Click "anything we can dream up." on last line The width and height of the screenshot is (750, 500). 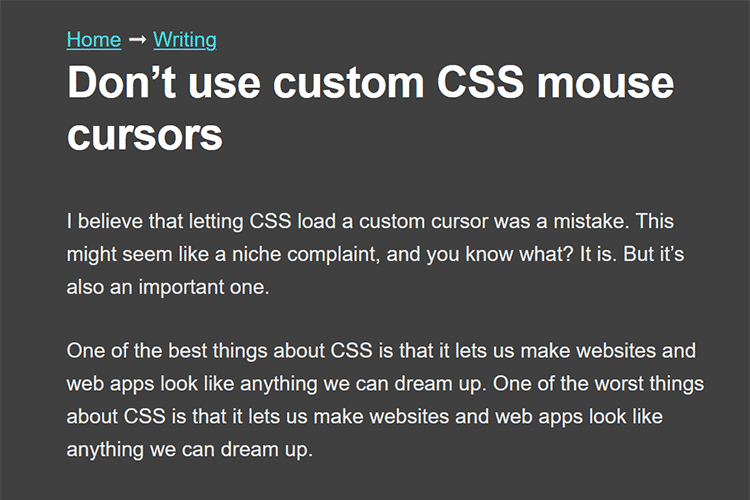coord(190,448)
